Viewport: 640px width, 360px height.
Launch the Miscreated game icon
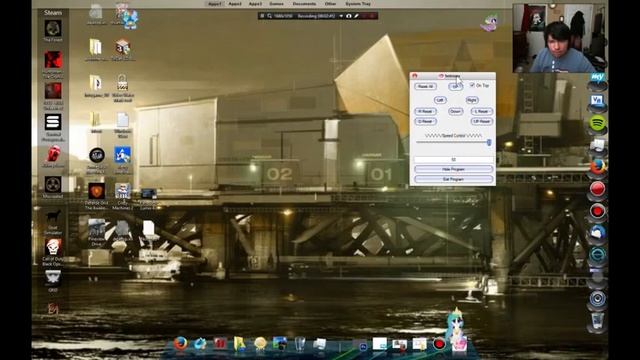pos(53,184)
